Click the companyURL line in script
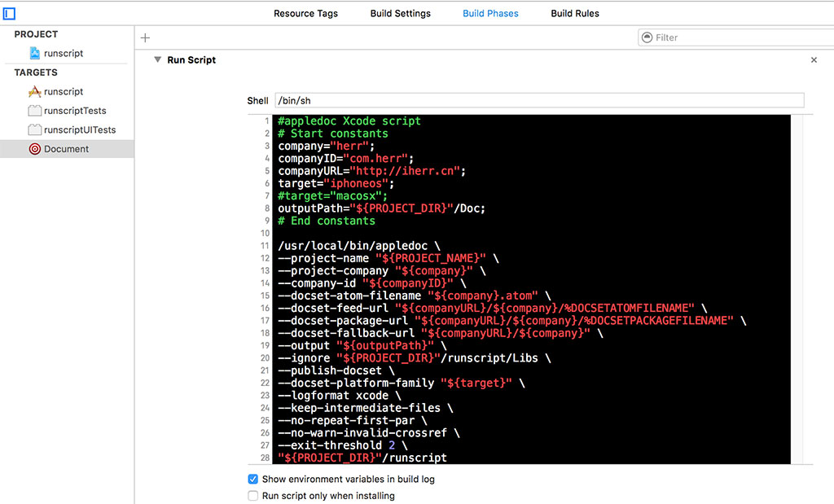Image resolution: width=834 pixels, height=504 pixels. coord(371,171)
